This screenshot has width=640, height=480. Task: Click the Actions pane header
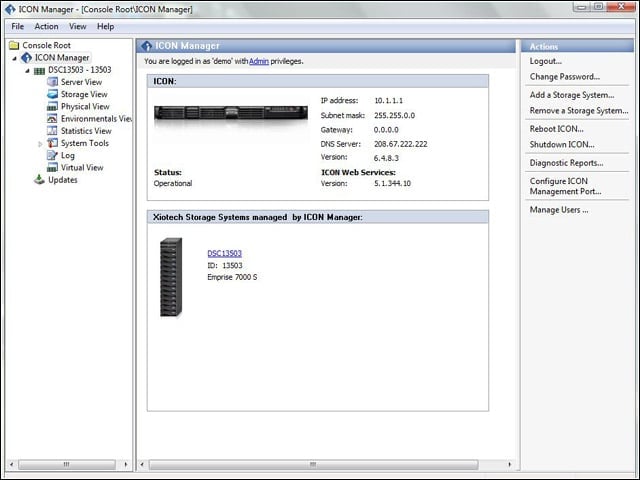577,46
